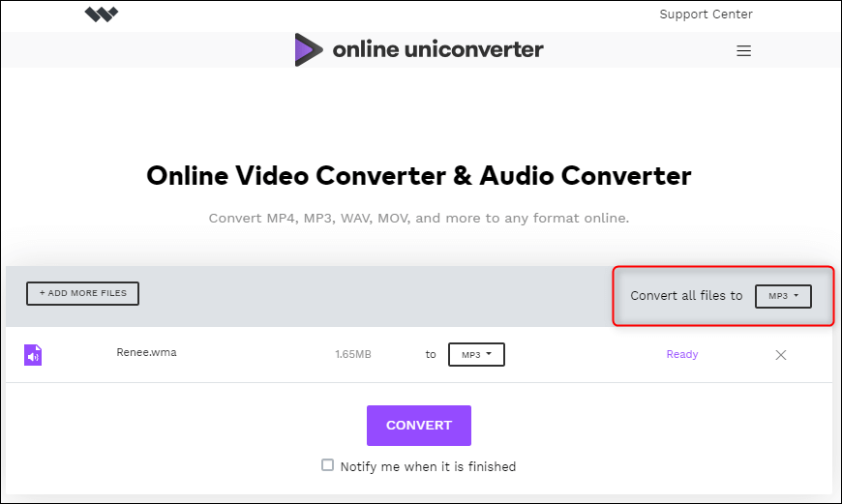Click the Convert all files to label
Image resolution: width=842 pixels, height=504 pixels.
click(686, 296)
